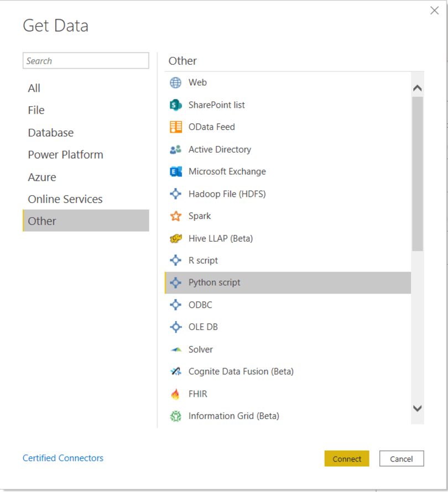Select the File category
The width and height of the screenshot is (448, 492).
pyautogui.click(x=86, y=110)
